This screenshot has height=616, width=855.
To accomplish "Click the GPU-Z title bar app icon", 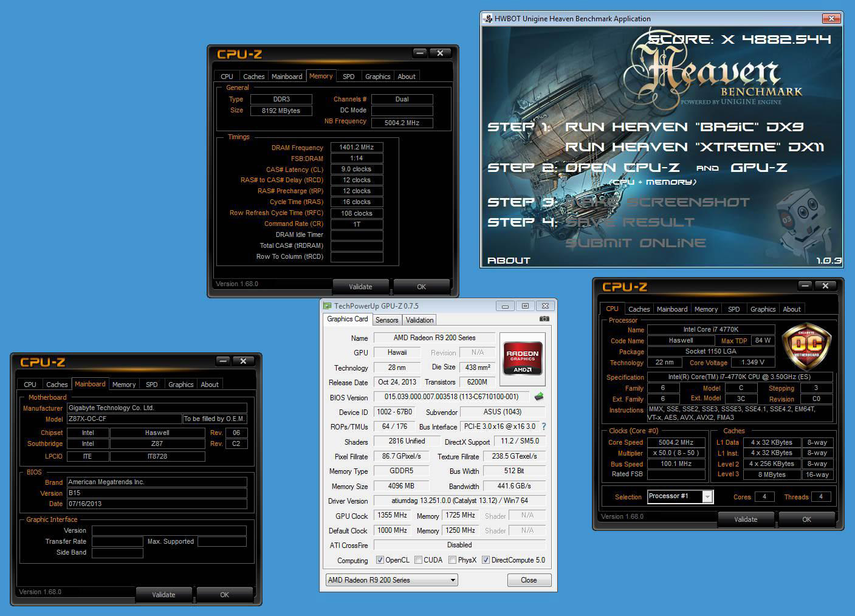I will coord(328,306).
